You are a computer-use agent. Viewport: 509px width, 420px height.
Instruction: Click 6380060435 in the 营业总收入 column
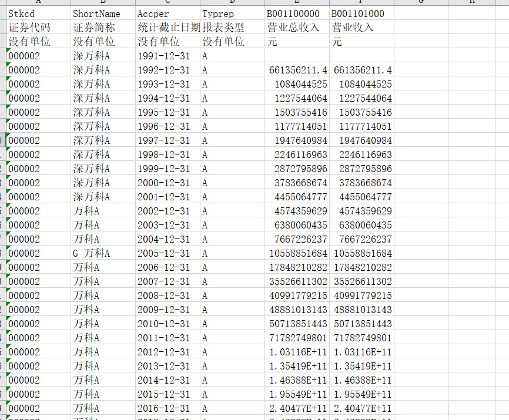(297, 225)
